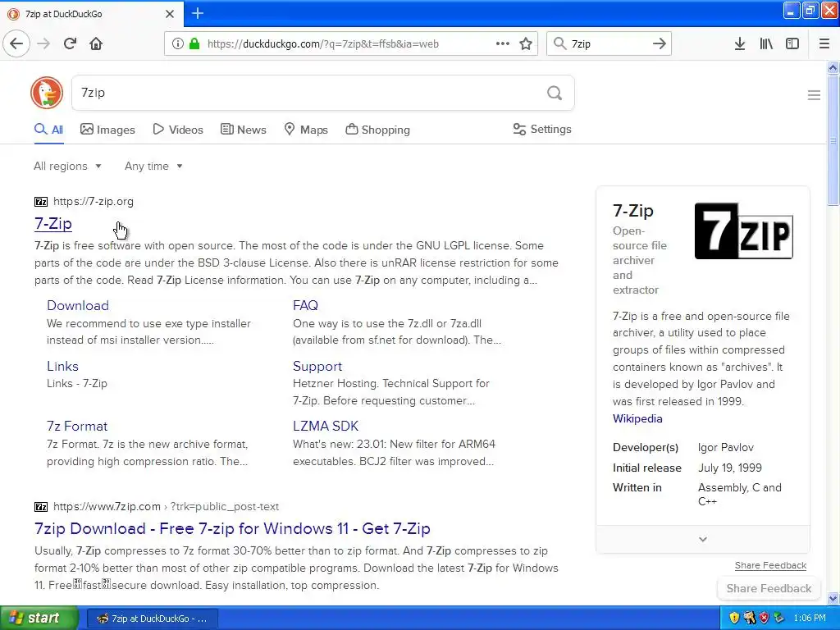Show site information icon in address bar

coord(178,44)
